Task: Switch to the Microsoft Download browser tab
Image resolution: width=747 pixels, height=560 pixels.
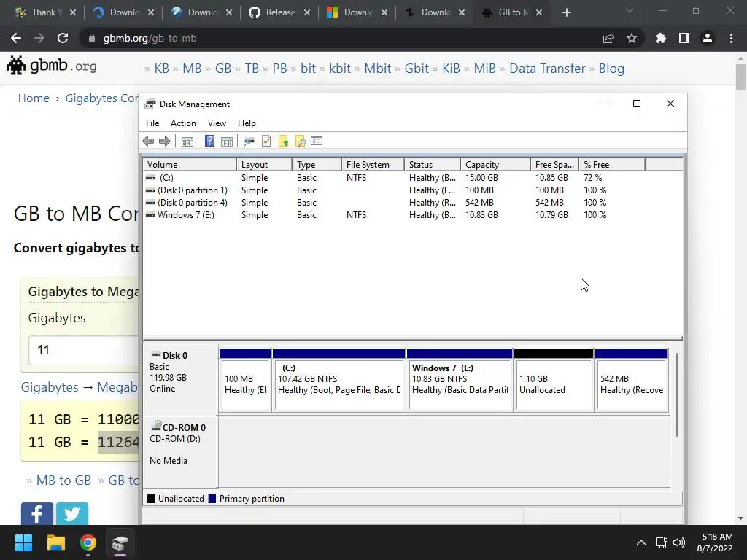Action: (357, 12)
